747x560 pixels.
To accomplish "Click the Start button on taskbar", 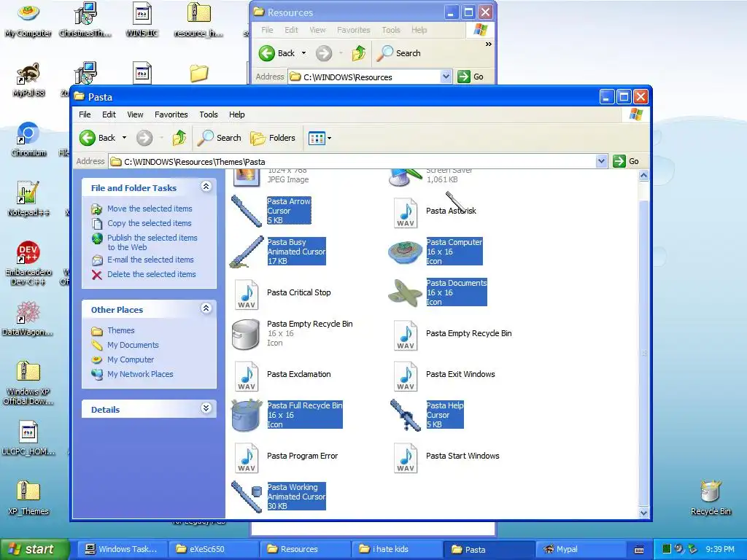I will pyautogui.click(x=34, y=549).
